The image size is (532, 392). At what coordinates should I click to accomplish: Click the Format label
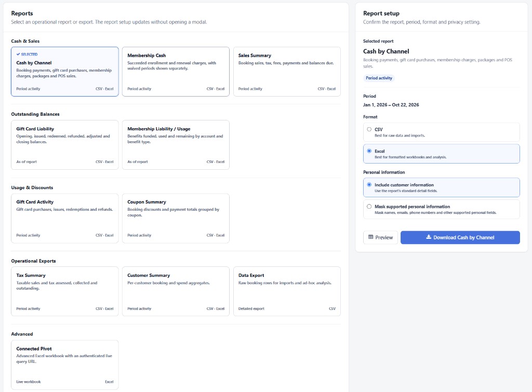tap(370, 117)
